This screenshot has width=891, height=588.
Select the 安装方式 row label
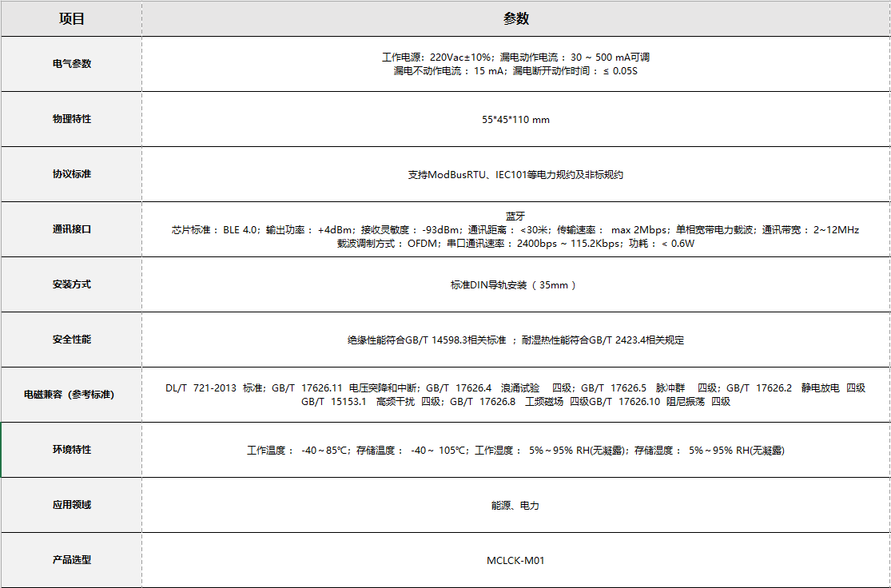pyautogui.click(x=70, y=284)
